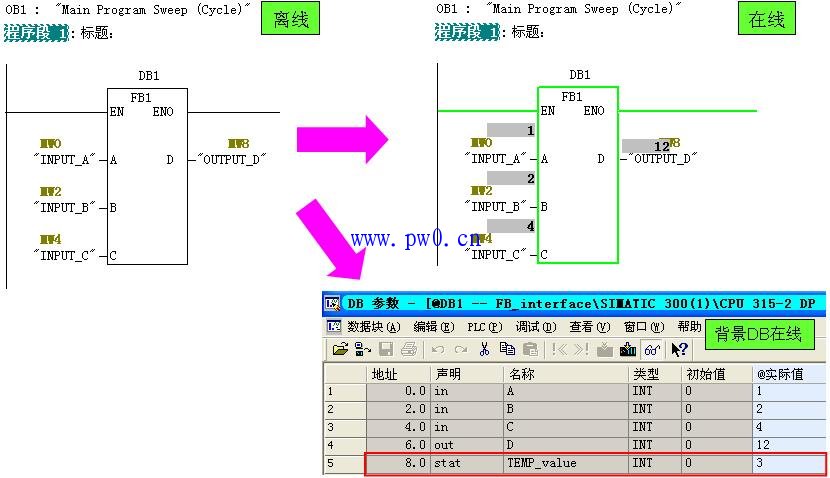Select the TEMP_value name cell
Screen dimensions: 830x478
(x=565, y=464)
